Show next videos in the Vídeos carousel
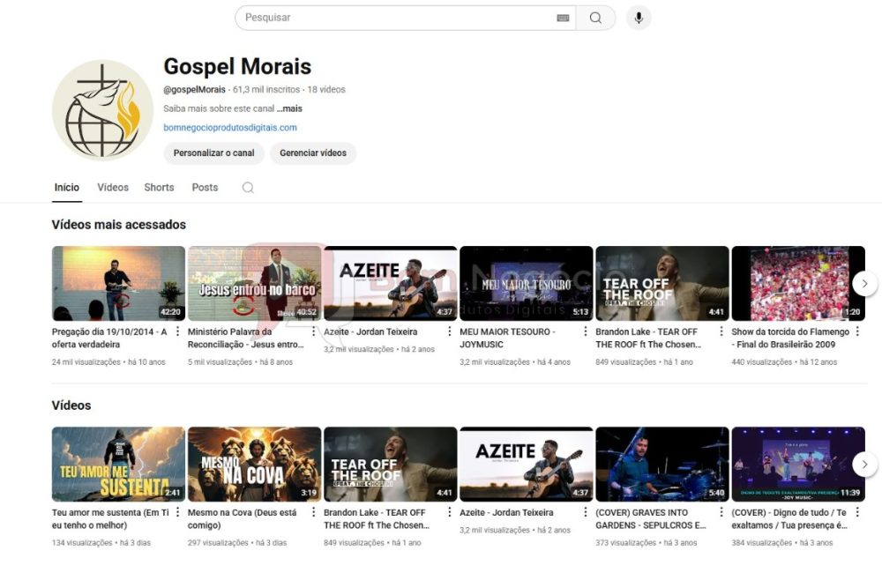This screenshot has height=588, width=882. pos(864,465)
